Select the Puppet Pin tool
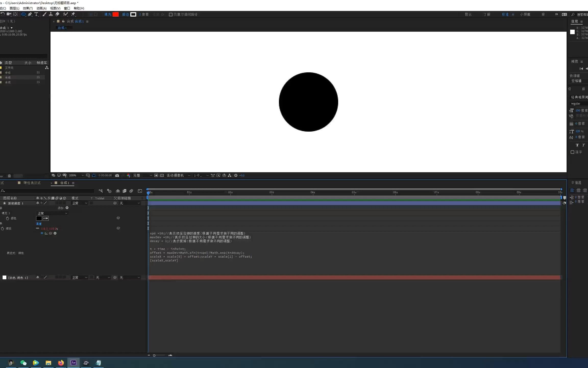Image resolution: width=588 pixels, height=368 pixels. click(x=73, y=14)
